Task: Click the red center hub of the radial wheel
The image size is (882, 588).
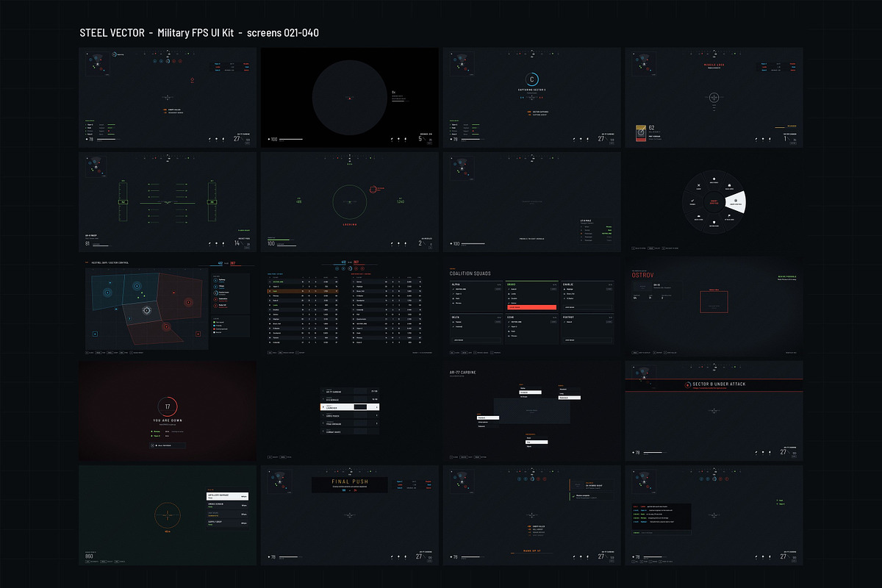Action: (713, 202)
